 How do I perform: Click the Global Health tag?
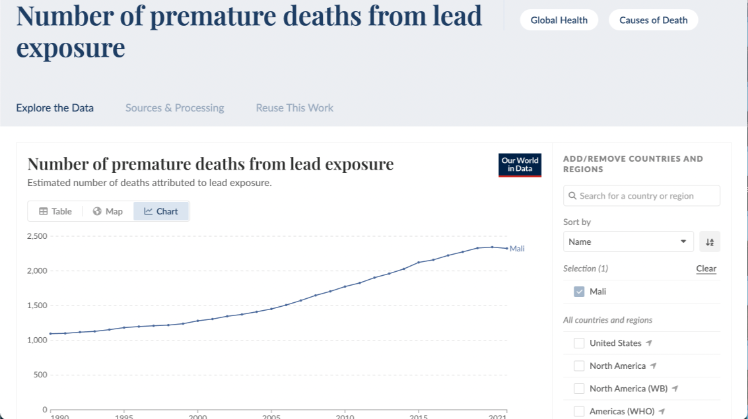coord(560,20)
